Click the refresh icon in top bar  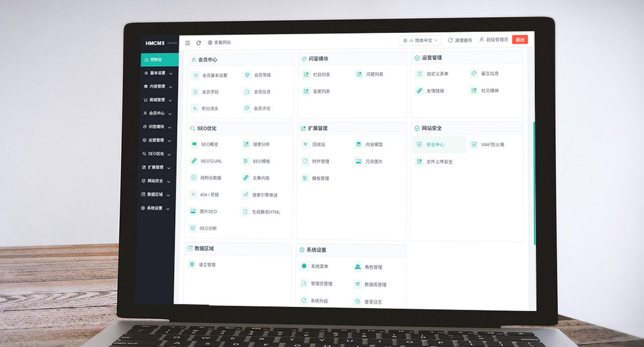click(x=199, y=43)
